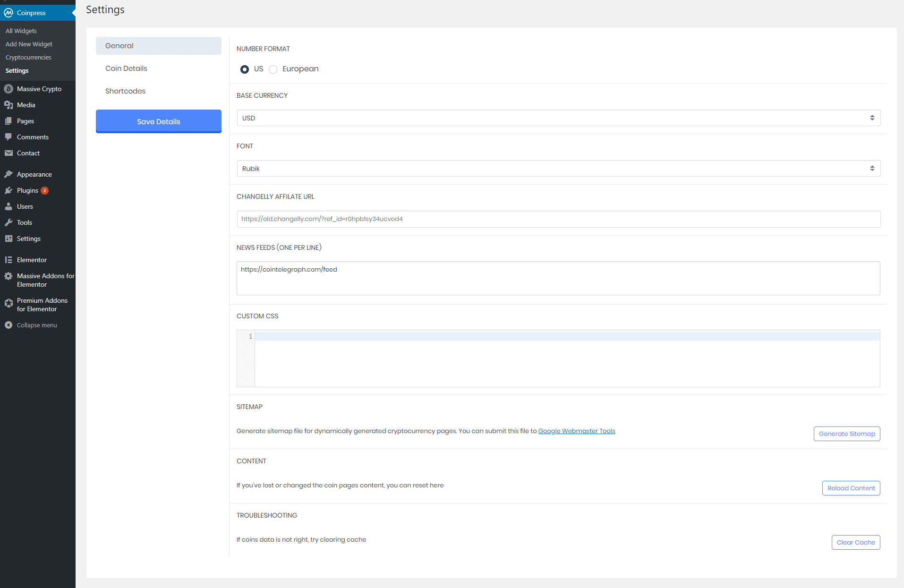Click the News Feeds text area
Screen dimensions: 904x588
559,278
